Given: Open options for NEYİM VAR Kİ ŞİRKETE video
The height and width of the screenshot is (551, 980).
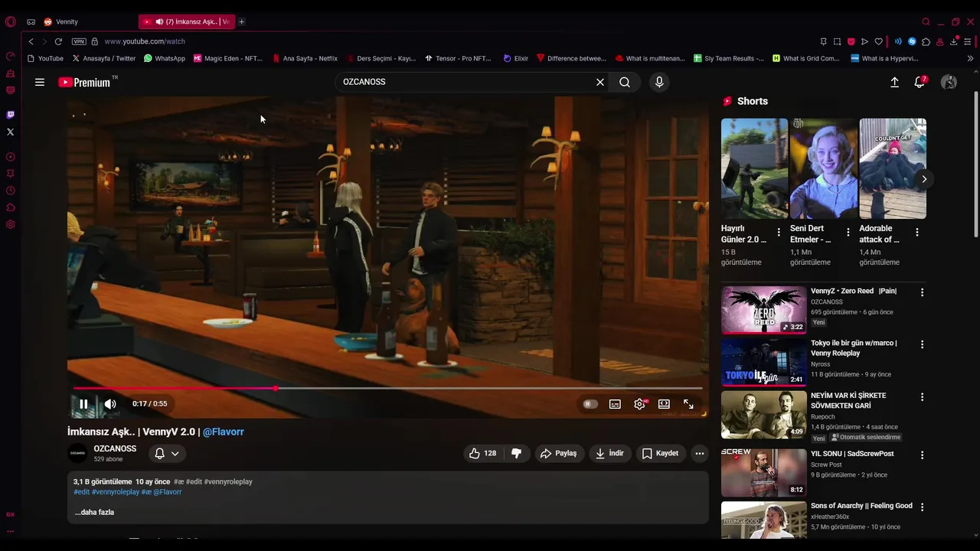Looking at the screenshot, I should [922, 397].
